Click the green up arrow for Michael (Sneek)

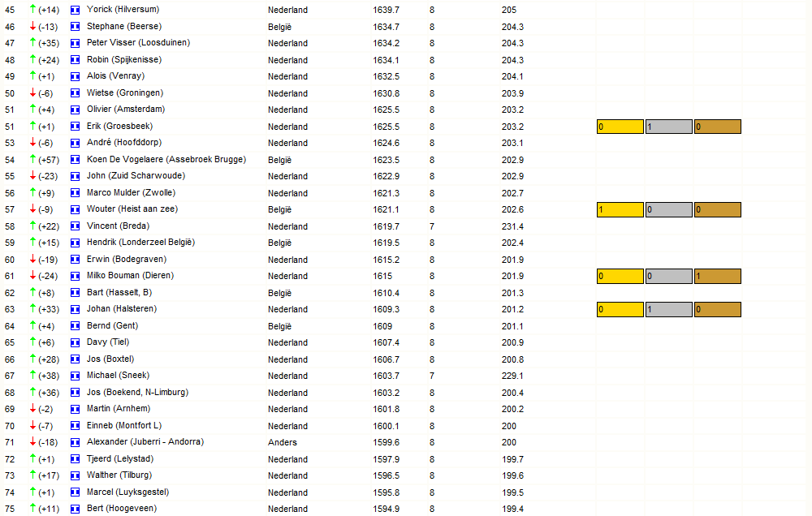pos(32,375)
